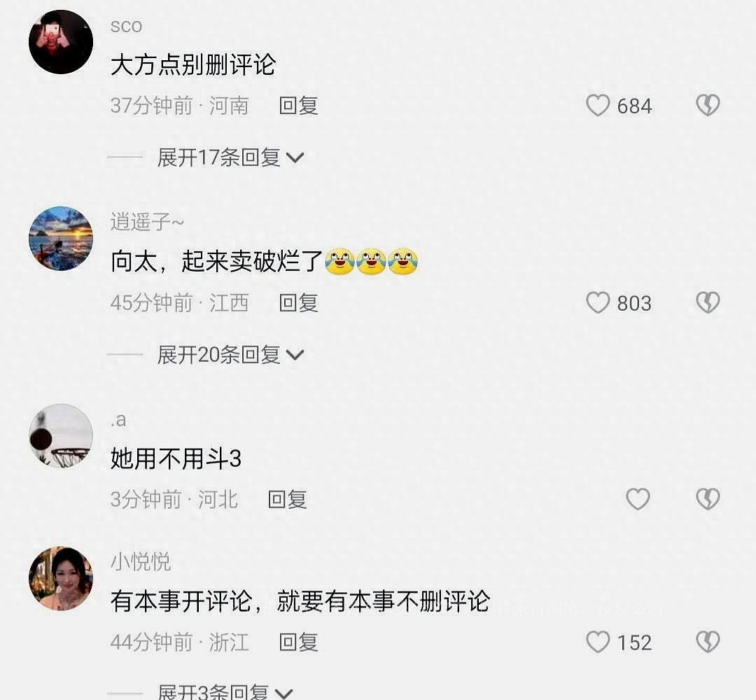
Task: Reply to 小悦悦's 浙江 comment
Action: [x=298, y=642]
